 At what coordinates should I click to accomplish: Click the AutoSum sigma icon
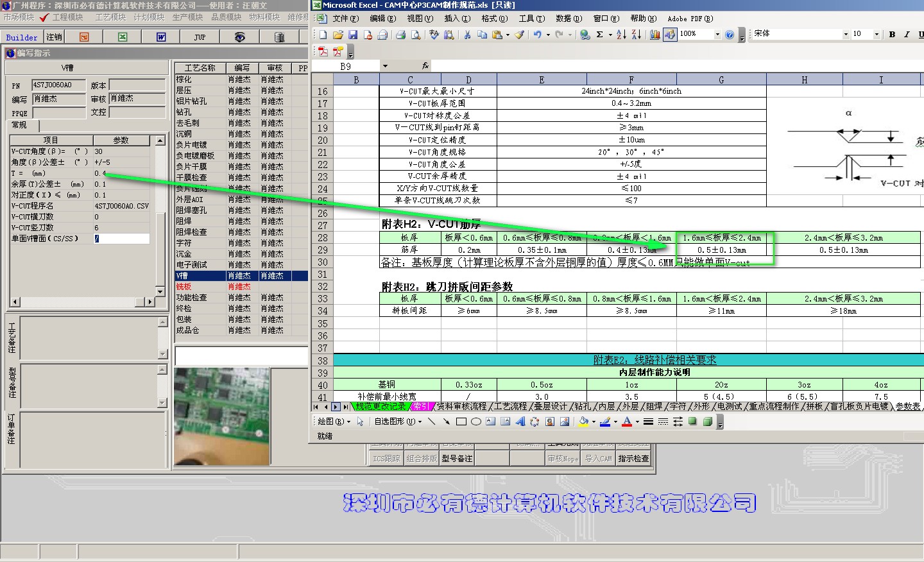[x=599, y=35]
